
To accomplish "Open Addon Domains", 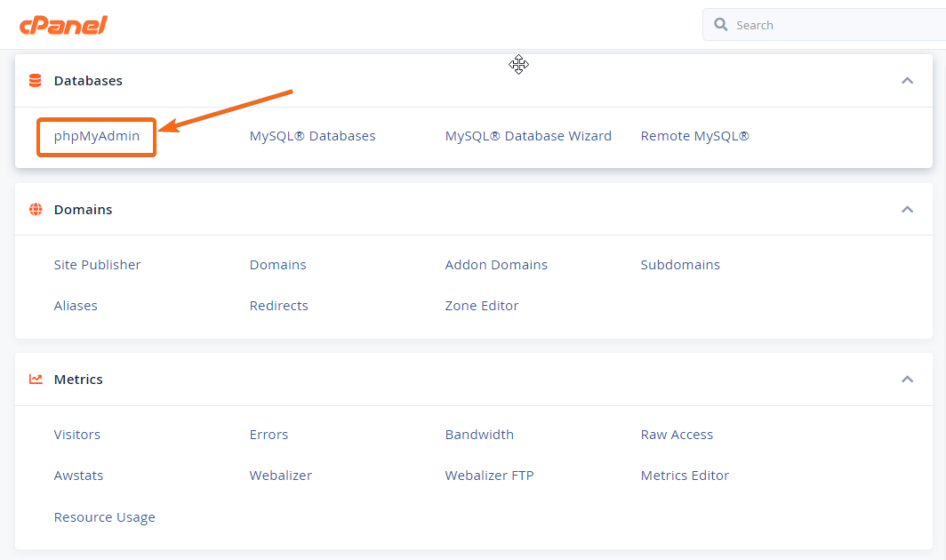I will point(496,264).
